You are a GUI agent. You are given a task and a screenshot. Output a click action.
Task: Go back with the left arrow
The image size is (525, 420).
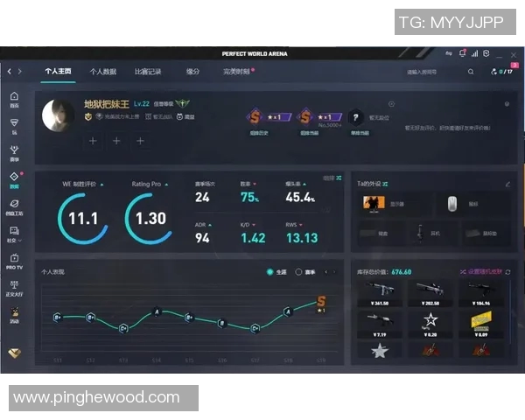[10, 72]
